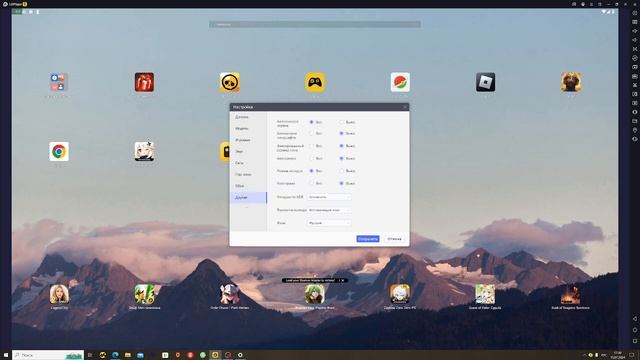Click volume down in the right sidebar

635,40
